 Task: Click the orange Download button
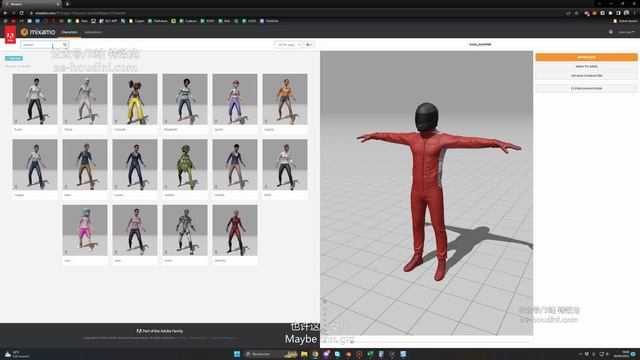pos(586,57)
